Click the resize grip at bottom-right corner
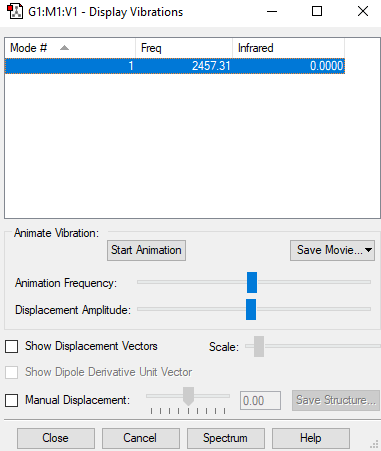 point(374,445)
